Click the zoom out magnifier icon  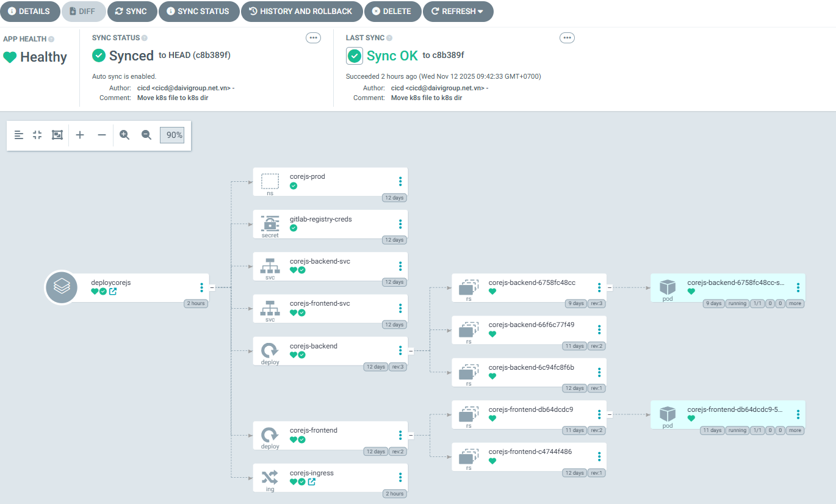pyautogui.click(x=146, y=135)
